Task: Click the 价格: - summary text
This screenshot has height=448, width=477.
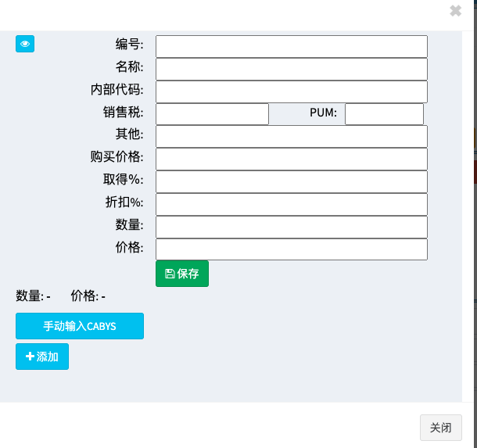Action: click(x=88, y=296)
